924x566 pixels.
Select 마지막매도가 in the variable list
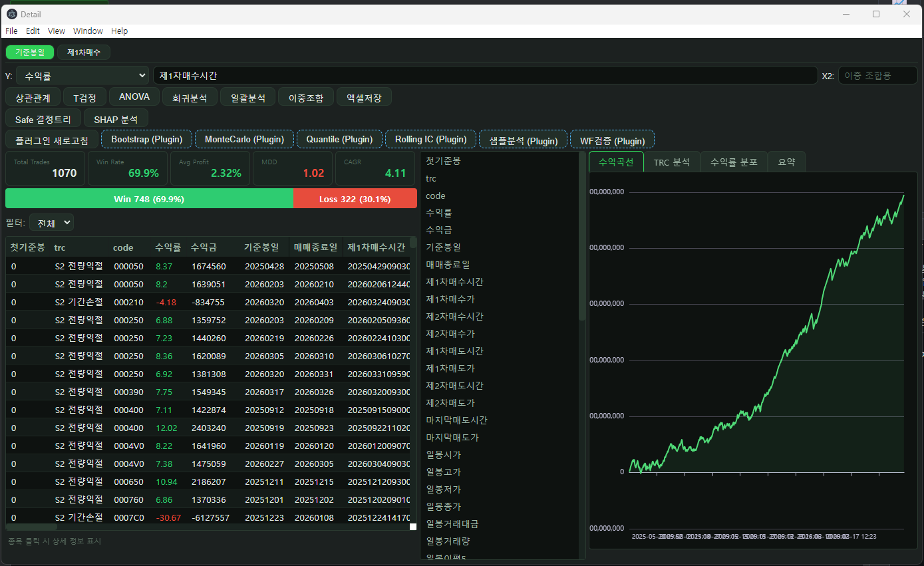(499, 438)
